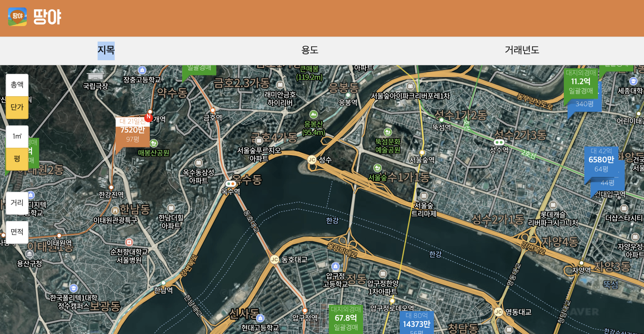Click the 한국폴리텍1대학 campus icon
This screenshot has height=334, width=644.
[74, 288]
